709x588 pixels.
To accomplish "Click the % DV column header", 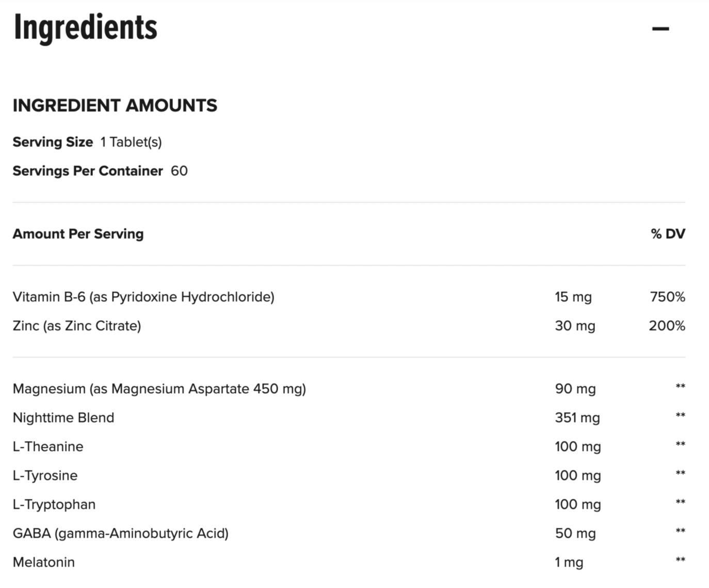I will (668, 234).
